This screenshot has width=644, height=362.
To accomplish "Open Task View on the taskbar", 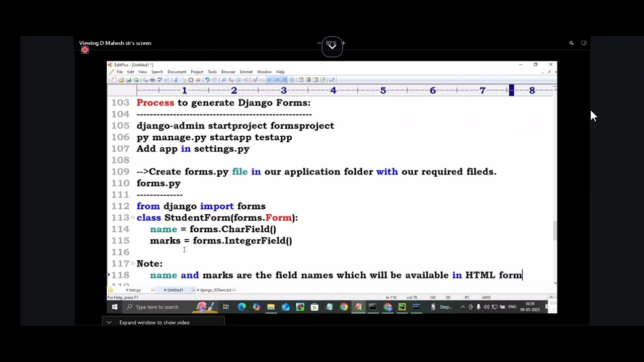I will tap(226, 307).
